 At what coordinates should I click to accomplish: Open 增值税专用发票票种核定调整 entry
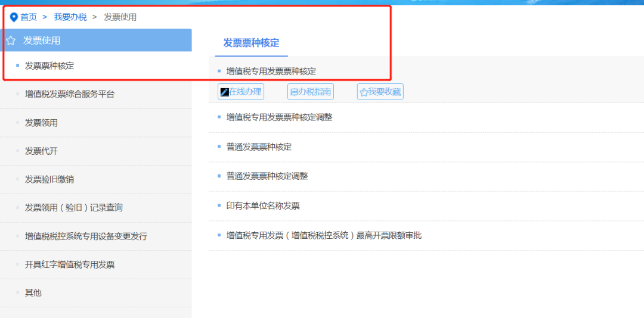tap(279, 117)
